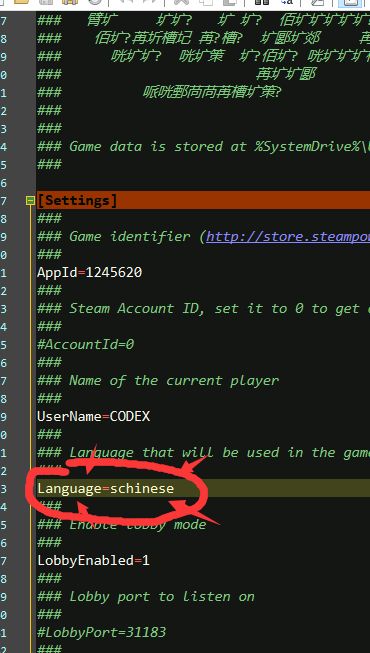Click the #AccountId=0 commented line
Screen dimensions: 370x653
(x=86, y=344)
